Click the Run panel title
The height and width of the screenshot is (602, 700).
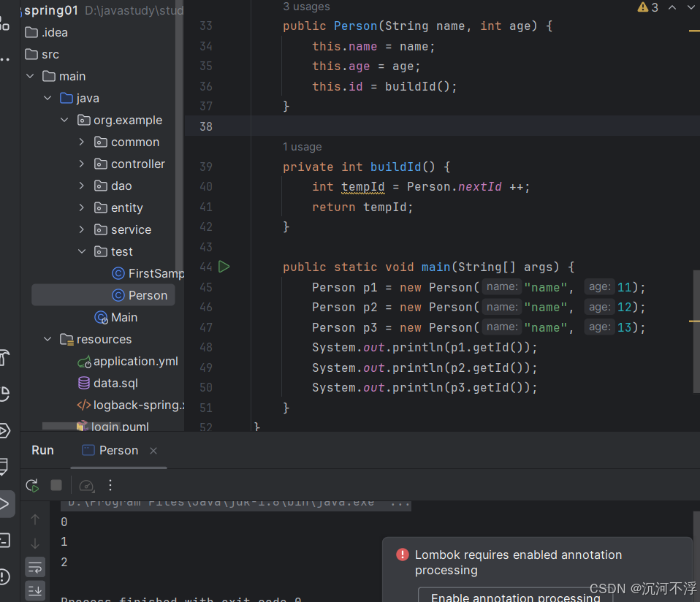click(43, 451)
